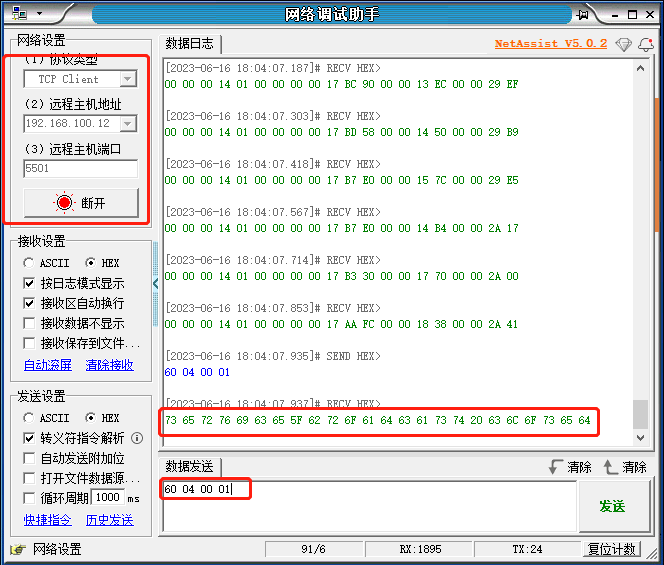Select ASCII in send settings
This screenshot has height=565, width=664.
click(46, 418)
